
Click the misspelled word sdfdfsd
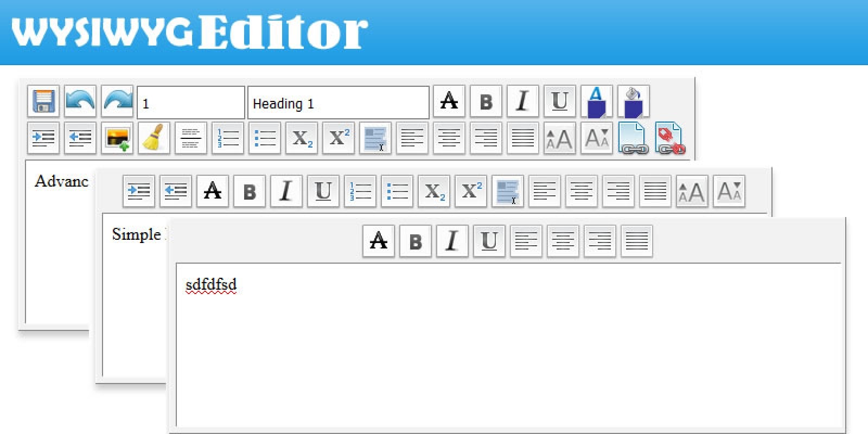(x=211, y=285)
